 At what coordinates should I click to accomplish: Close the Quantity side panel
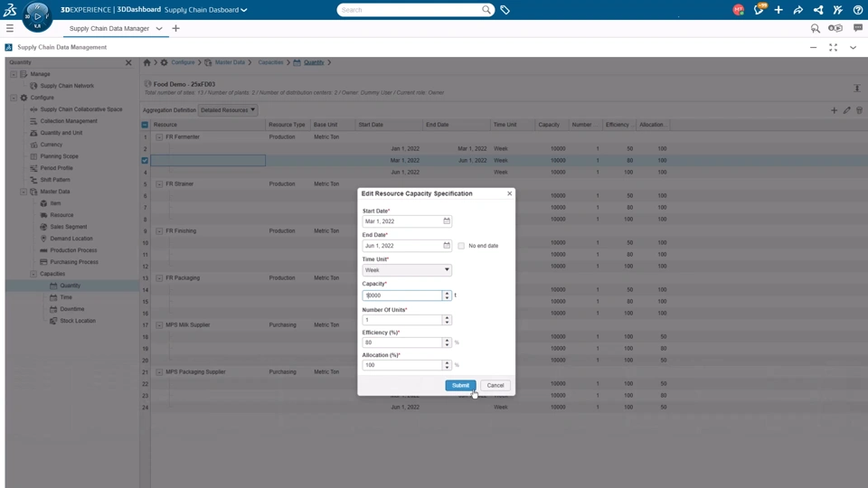click(128, 62)
